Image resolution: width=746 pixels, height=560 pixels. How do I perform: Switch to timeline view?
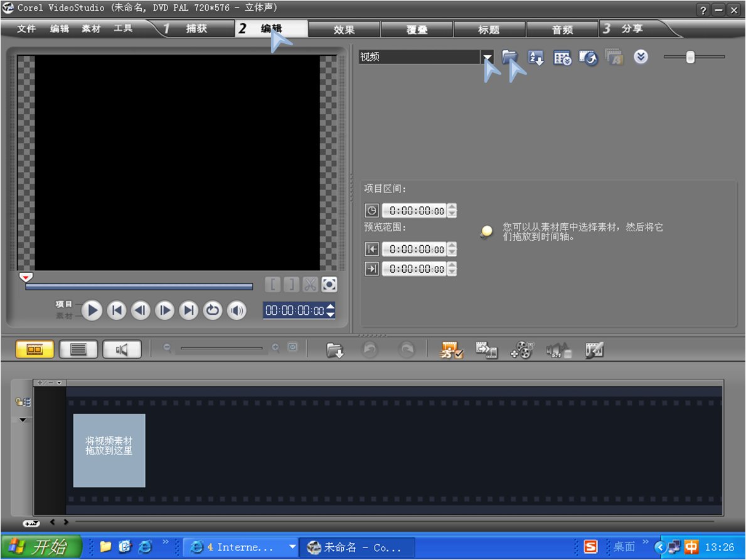pyautogui.click(x=78, y=350)
